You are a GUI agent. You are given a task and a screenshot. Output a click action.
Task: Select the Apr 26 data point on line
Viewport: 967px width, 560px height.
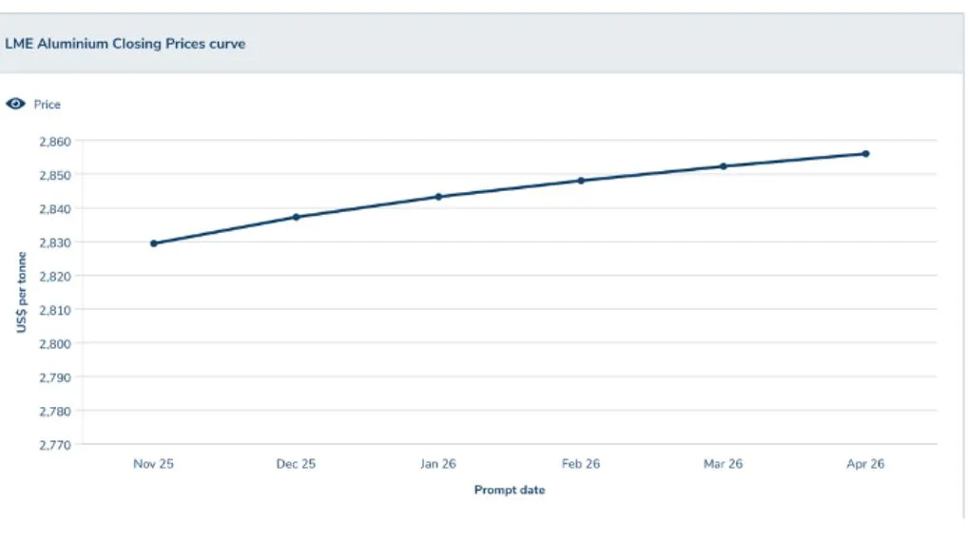865,153
